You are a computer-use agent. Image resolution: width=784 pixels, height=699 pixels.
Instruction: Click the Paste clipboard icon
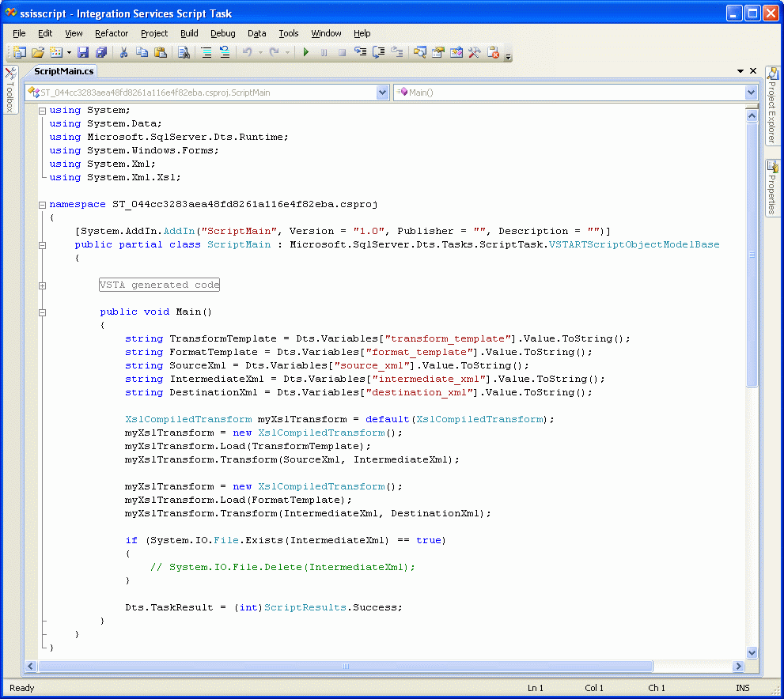[160, 52]
